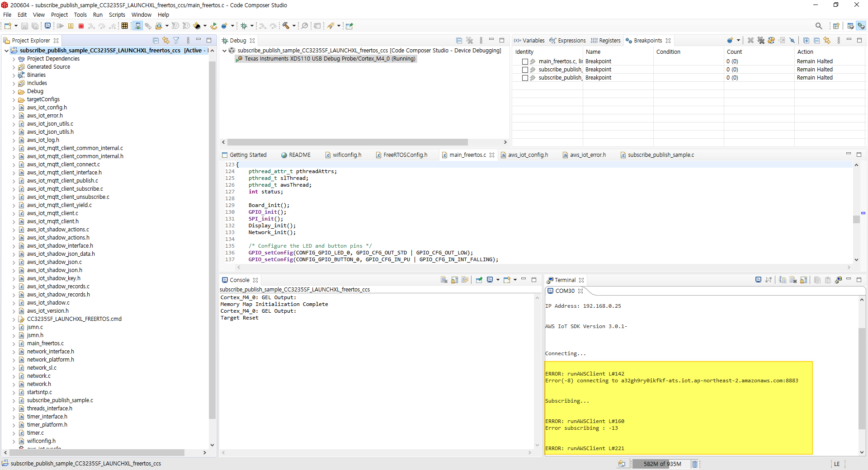Check the second subscribe_publish breakpoint checkbox
868x470 pixels.
525,70
